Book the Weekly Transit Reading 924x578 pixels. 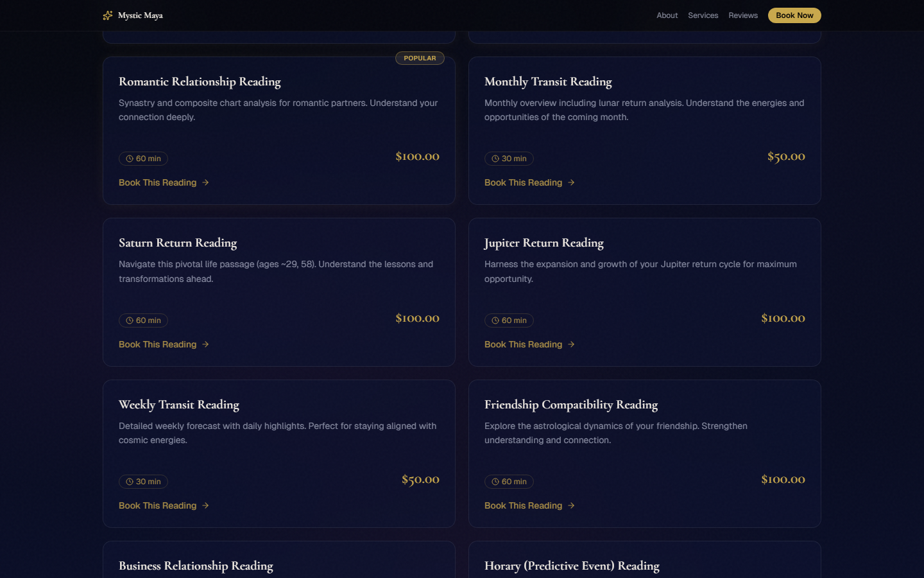click(x=158, y=506)
